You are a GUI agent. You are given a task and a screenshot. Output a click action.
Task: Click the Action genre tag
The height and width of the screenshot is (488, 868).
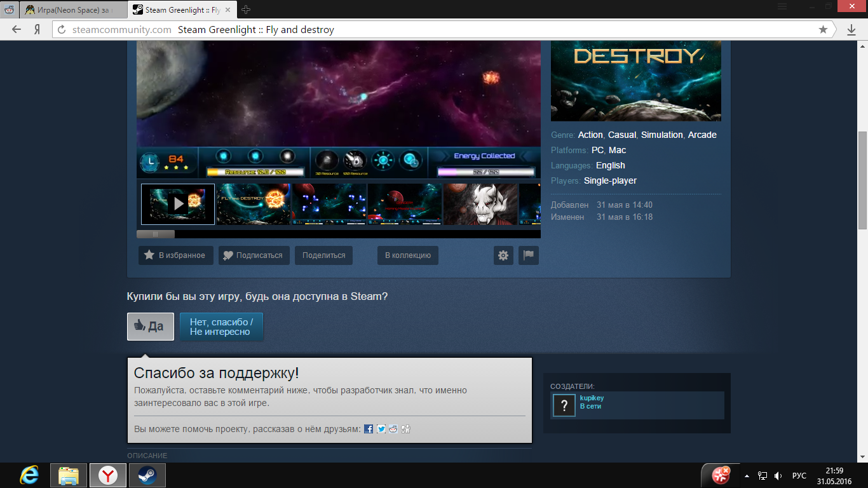point(590,135)
